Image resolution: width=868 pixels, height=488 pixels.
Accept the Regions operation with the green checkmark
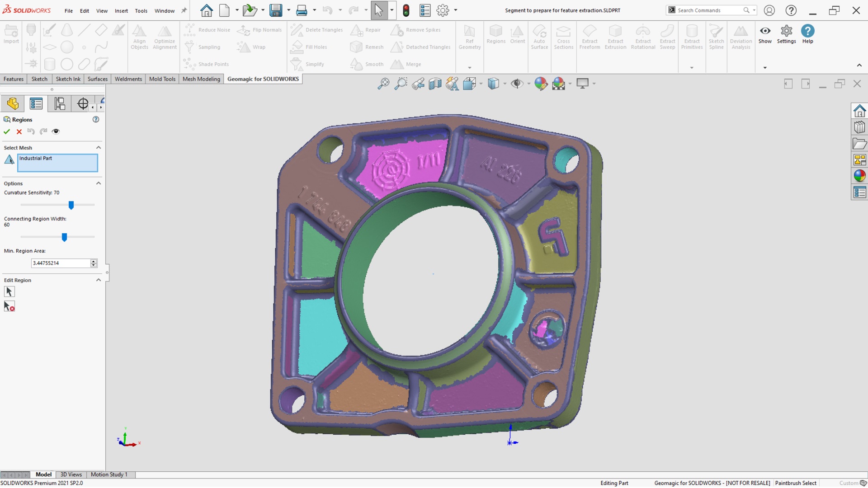point(6,131)
